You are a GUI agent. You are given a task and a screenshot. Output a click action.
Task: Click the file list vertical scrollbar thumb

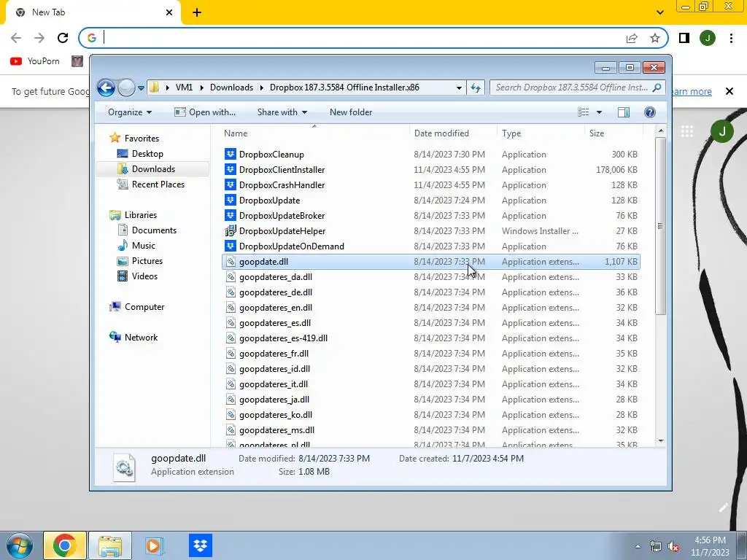[660, 226]
